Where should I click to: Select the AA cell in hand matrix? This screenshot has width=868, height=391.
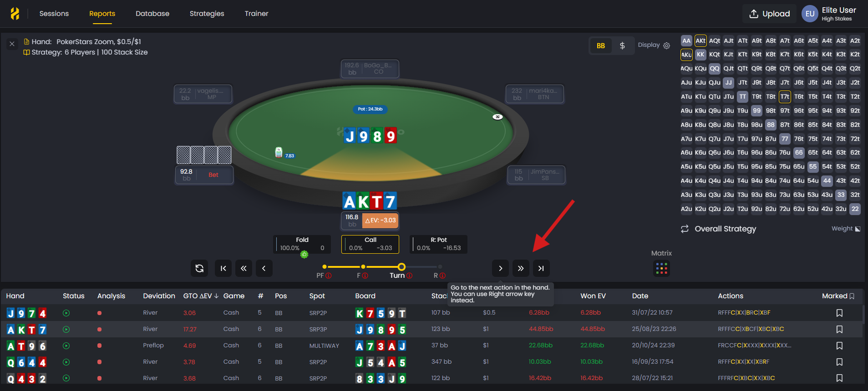point(686,40)
